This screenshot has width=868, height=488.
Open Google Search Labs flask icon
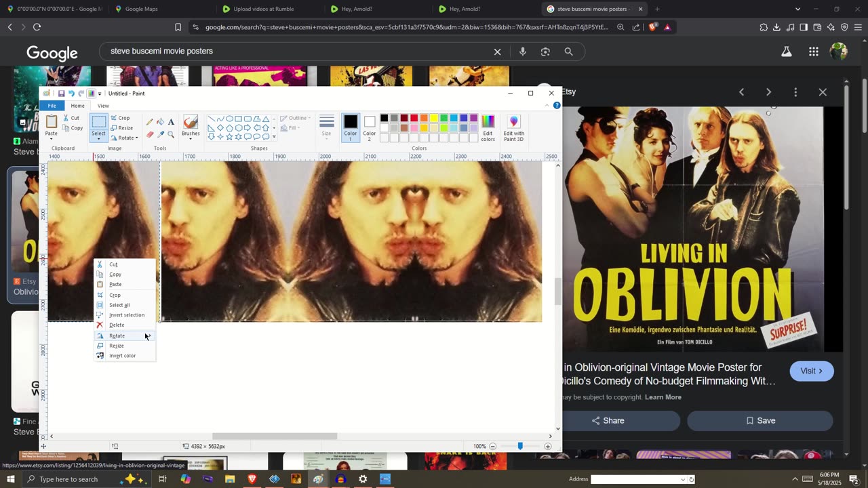click(x=787, y=52)
